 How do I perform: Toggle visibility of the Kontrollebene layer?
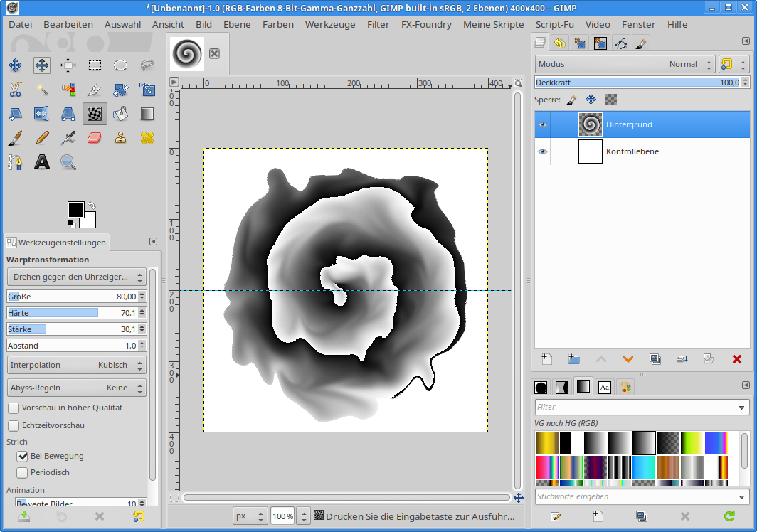click(543, 151)
